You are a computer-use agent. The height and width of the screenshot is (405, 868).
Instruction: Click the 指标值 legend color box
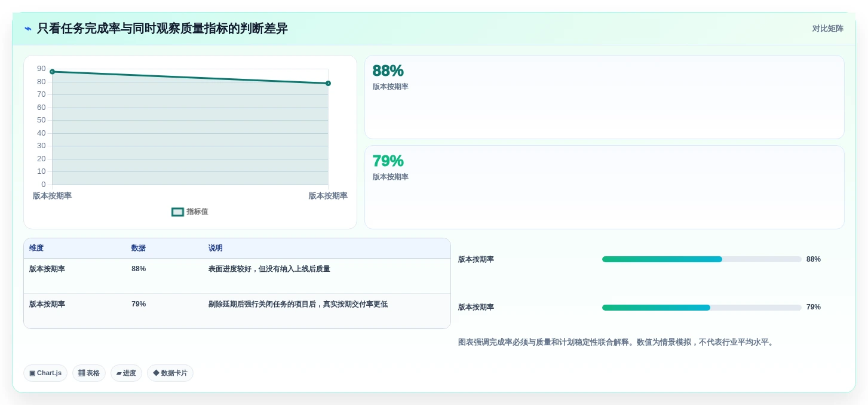pyautogui.click(x=177, y=211)
